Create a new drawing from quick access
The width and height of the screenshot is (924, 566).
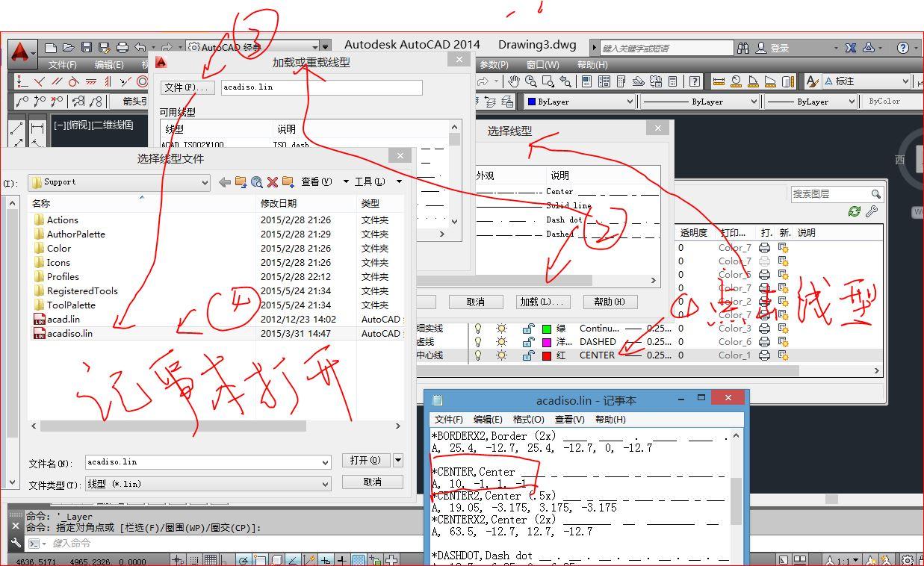(51, 47)
